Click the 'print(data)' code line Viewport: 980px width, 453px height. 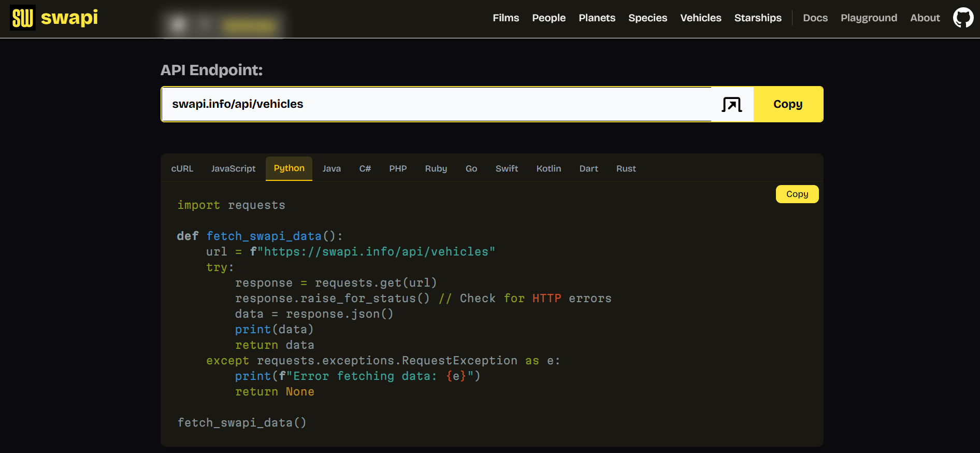click(275, 330)
